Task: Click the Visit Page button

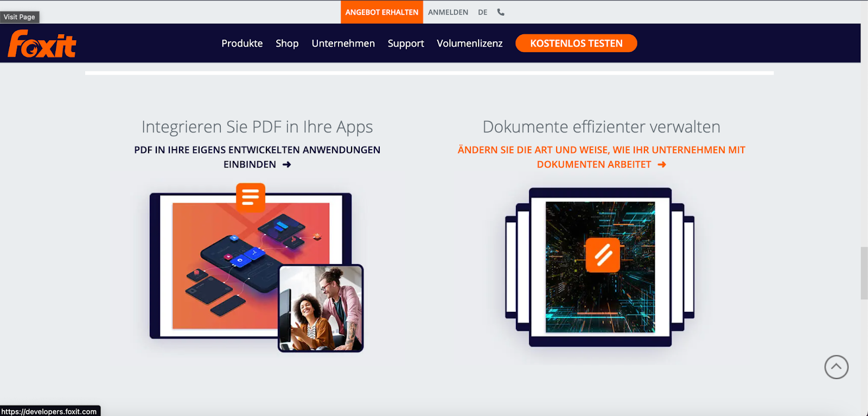Action: [20, 17]
